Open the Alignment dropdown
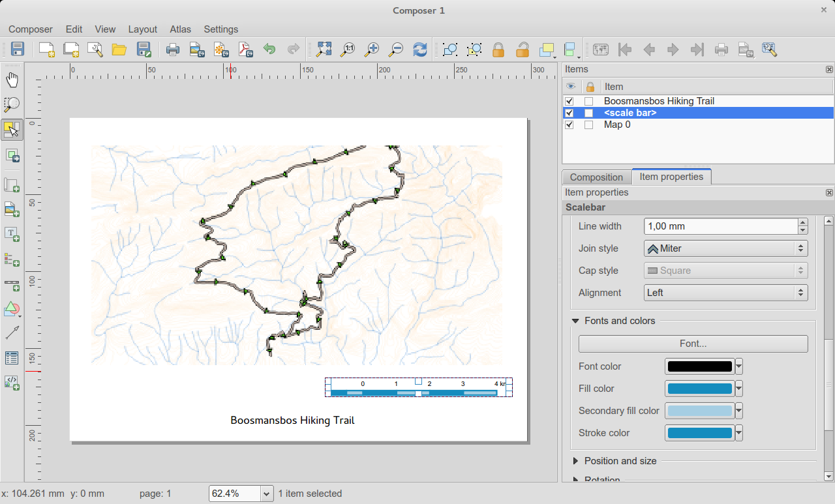Image resolution: width=835 pixels, height=504 pixels. [x=725, y=293]
